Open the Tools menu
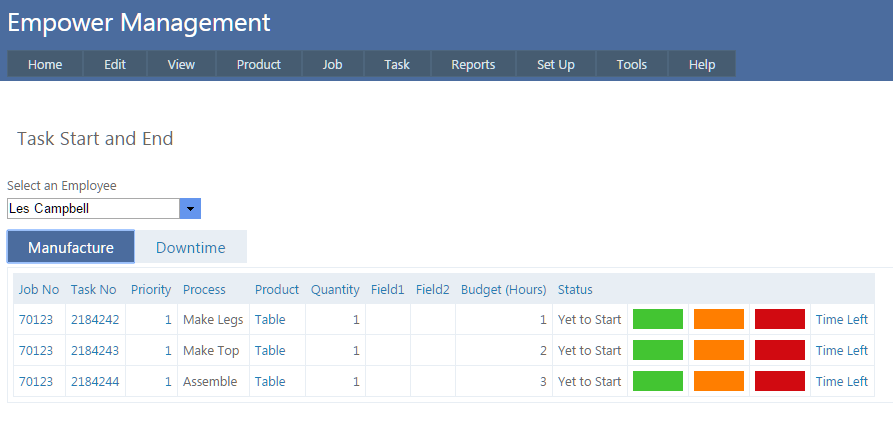The height and width of the screenshot is (436, 893). tap(631, 65)
